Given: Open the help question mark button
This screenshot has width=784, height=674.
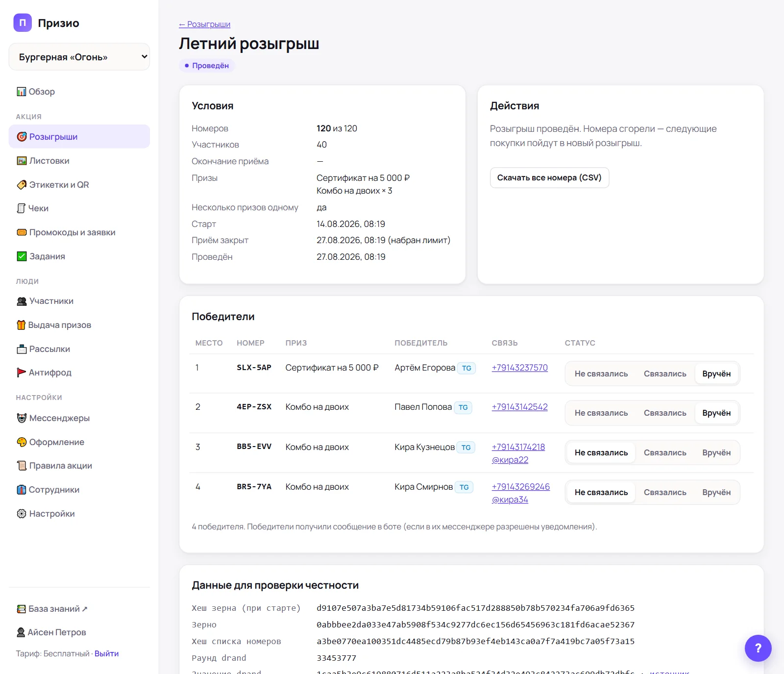Looking at the screenshot, I should [x=758, y=648].
